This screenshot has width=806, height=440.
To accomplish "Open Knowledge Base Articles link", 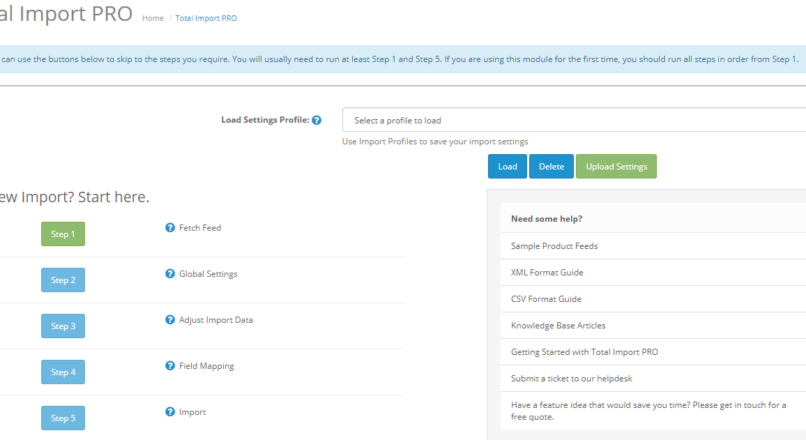I will click(x=558, y=325).
